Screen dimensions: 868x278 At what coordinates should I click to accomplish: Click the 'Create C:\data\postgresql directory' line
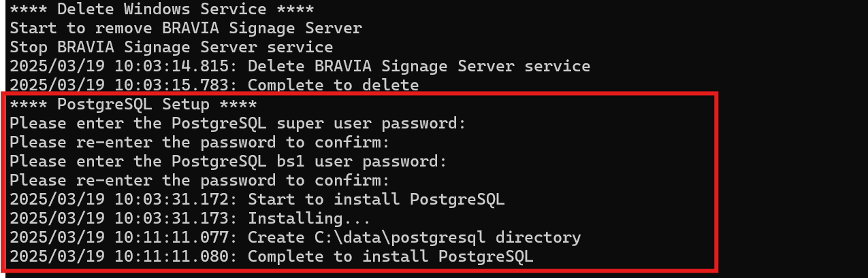click(x=295, y=238)
